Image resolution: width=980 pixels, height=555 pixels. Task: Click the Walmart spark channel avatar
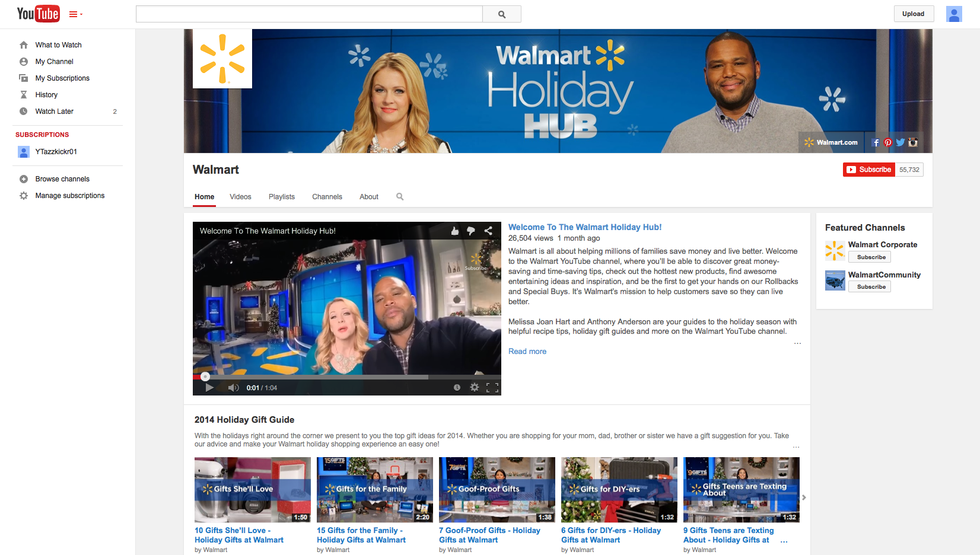(x=222, y=59)
